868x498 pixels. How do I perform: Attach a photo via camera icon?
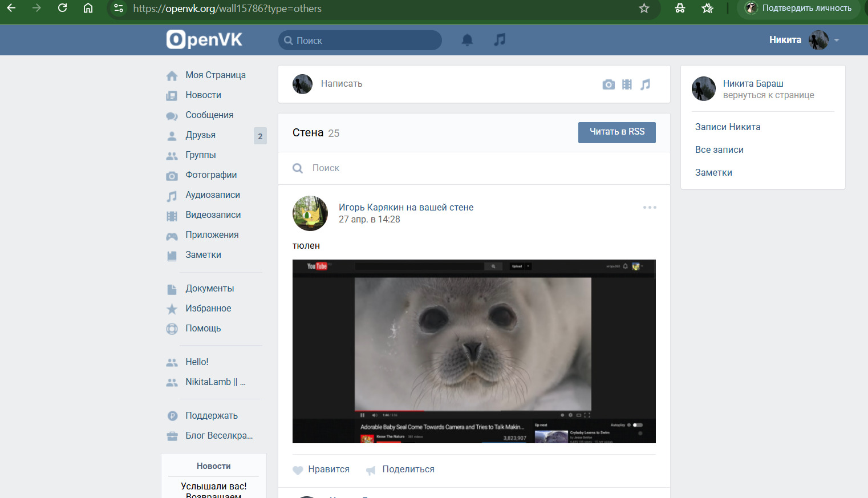pyautogui.click(x=609, y=84)
